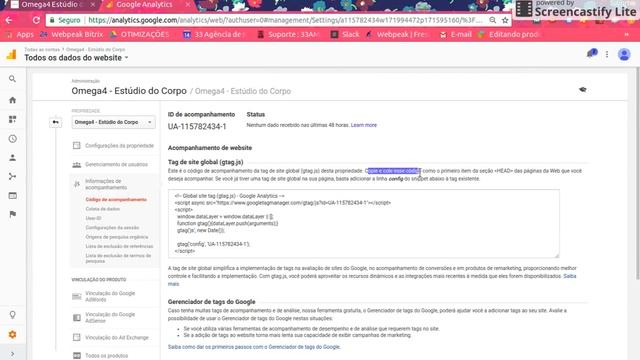Click the Google Analytics logo

[x=11, y=54]
